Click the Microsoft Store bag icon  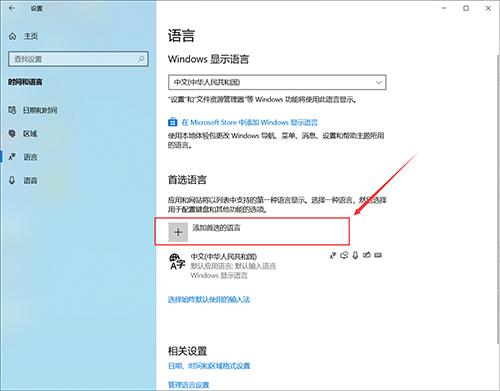172,122
